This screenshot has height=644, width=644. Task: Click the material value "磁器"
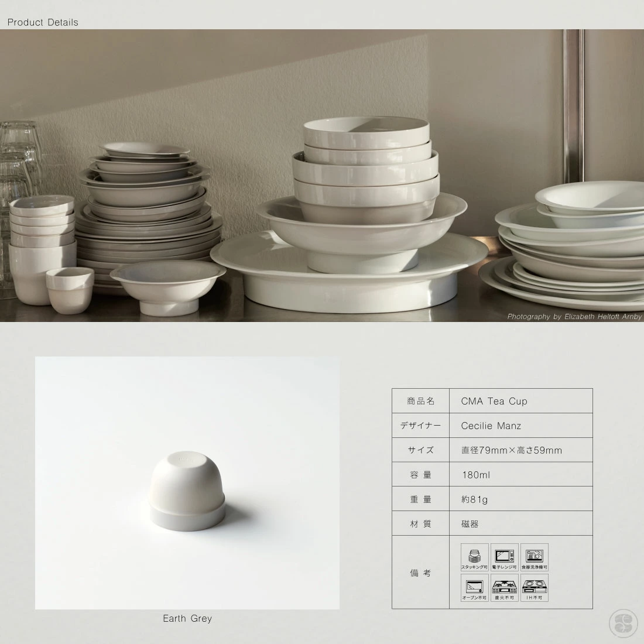coord(470,524)
